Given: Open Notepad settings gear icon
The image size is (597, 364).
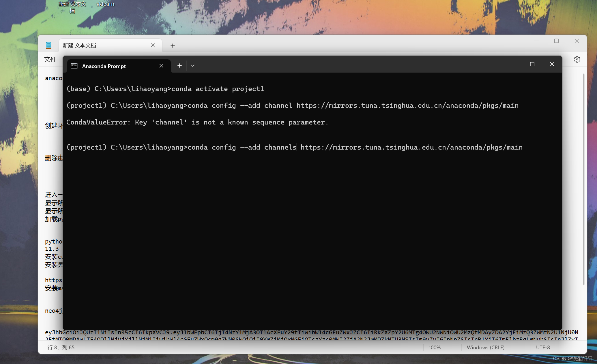Looking at the screenshot, I should pos(577,59).
